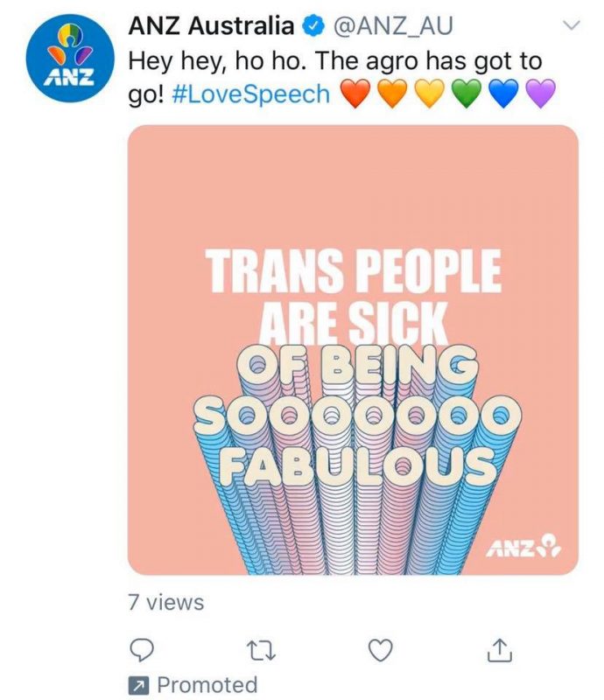Viewport: 604px width, 700px height.
Task: Click the Promoted arrow icon
Action: (x=139, y=685)
